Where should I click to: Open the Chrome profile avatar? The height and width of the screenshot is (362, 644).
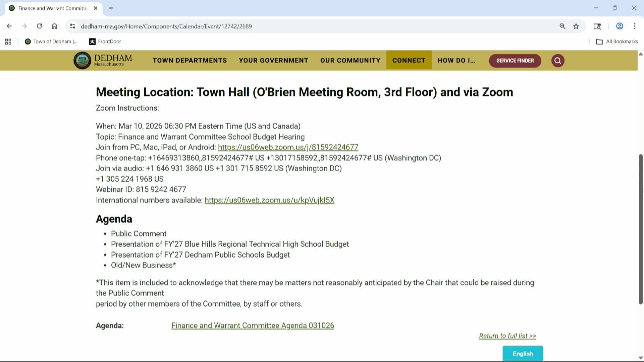pos(619,26)
